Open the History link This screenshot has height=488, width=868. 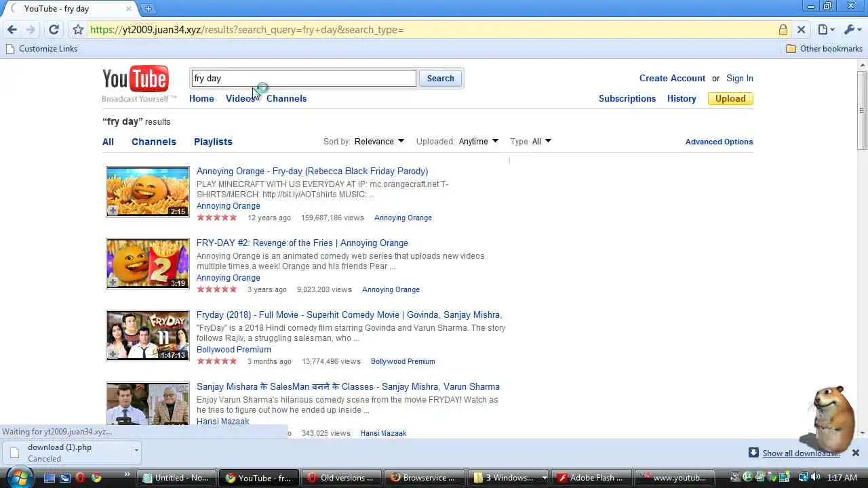(682, 98)
